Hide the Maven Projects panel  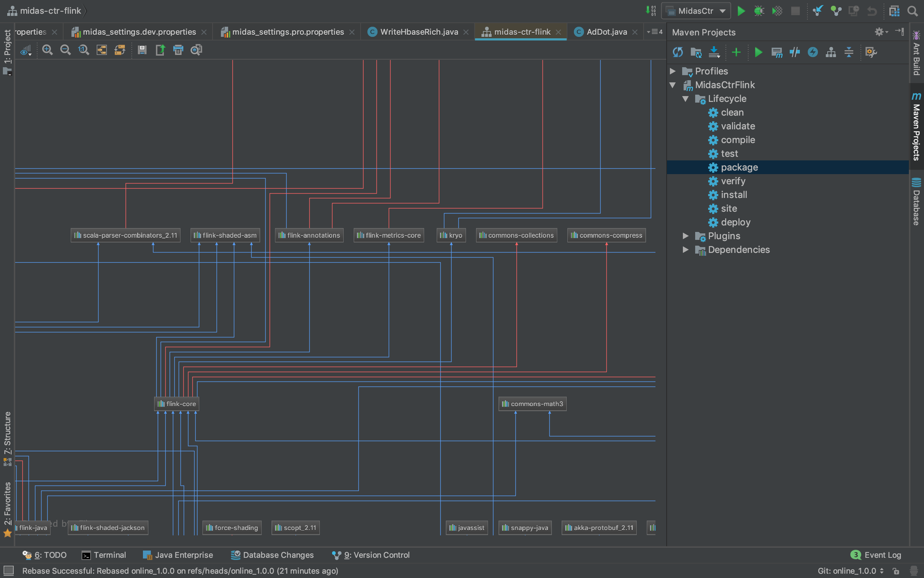[x=899, y=32]
